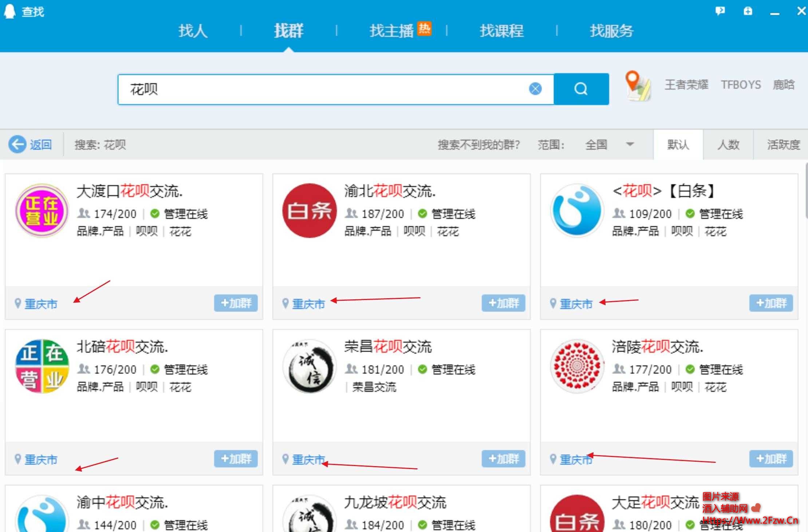This screenshot has height=532, width=808.
Task: Click the 王者荣耀 hot keyword
Action: point(686,85)
